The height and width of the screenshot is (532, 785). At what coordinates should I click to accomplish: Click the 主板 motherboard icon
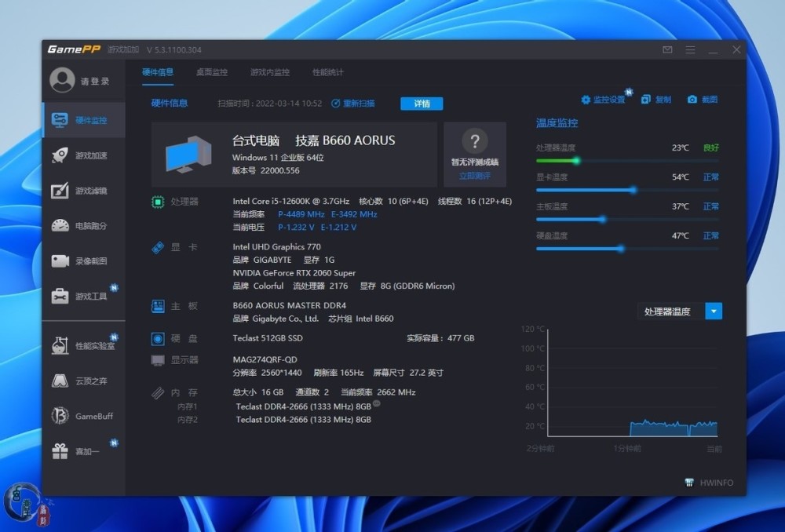pos(158,306)
